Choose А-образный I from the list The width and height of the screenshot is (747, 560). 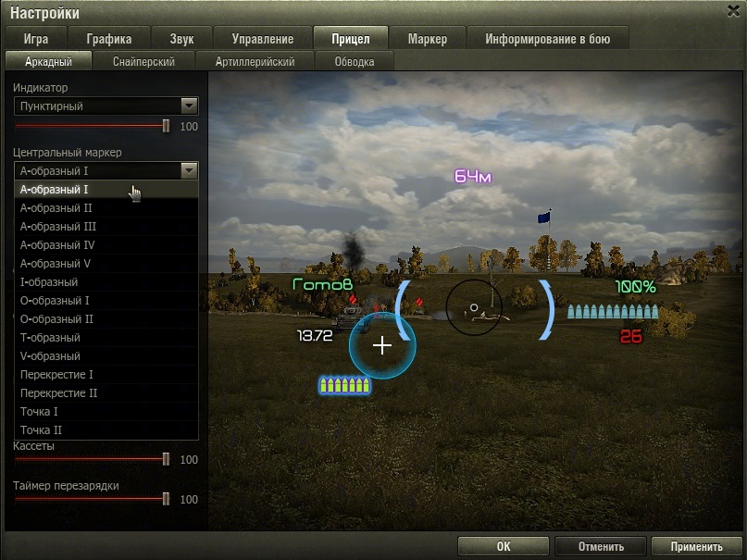pyautogui.click(x=106, y=190)
